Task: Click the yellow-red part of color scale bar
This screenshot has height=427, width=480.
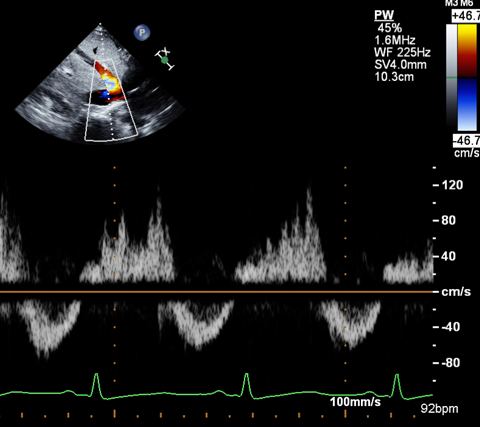Action: click(467, 51)
